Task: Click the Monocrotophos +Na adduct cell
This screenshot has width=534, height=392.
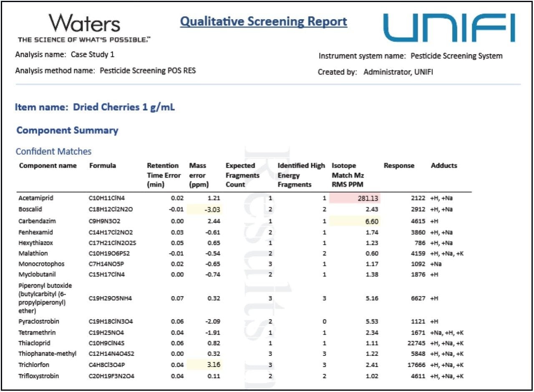Action: click(x=436, y=264)
